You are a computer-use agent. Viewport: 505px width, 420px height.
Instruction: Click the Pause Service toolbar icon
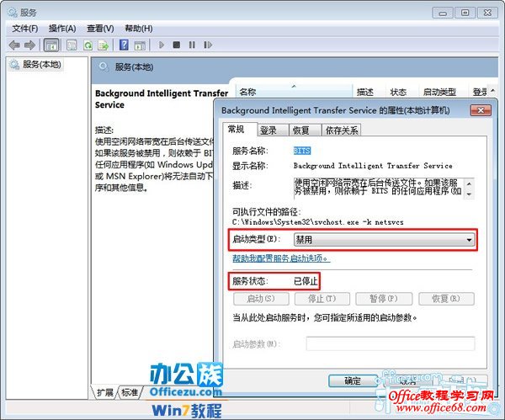pyautogui.click(x=192, y=45)
